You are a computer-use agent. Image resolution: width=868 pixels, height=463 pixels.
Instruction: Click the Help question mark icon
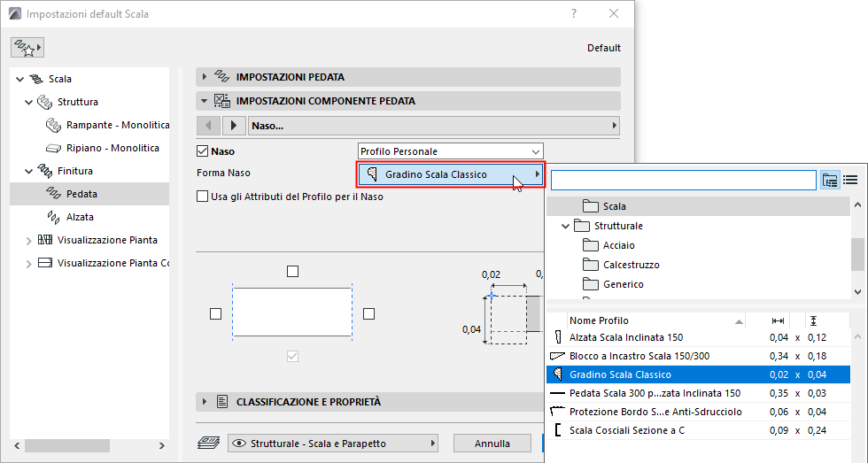click(574, 14)
